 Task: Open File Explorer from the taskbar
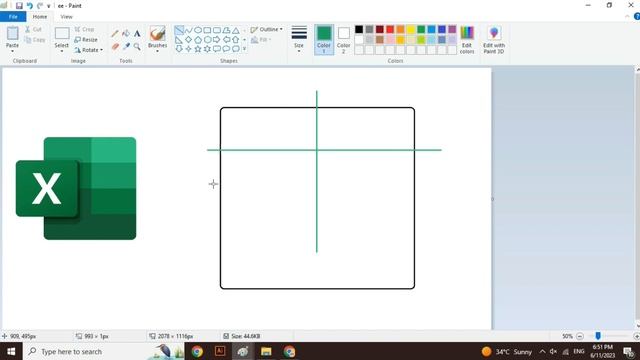[266, 351]
